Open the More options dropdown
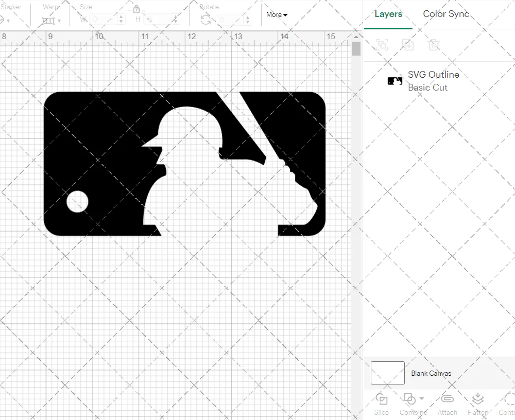The height and width of the screenshot is (420, 515). pos(276,14)
